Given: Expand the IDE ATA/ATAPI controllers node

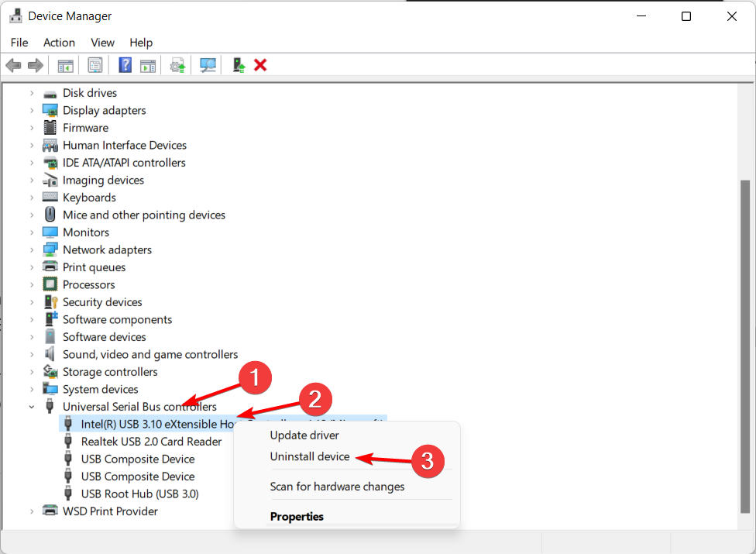Looking at the screenshot, I should click(32, 163).
